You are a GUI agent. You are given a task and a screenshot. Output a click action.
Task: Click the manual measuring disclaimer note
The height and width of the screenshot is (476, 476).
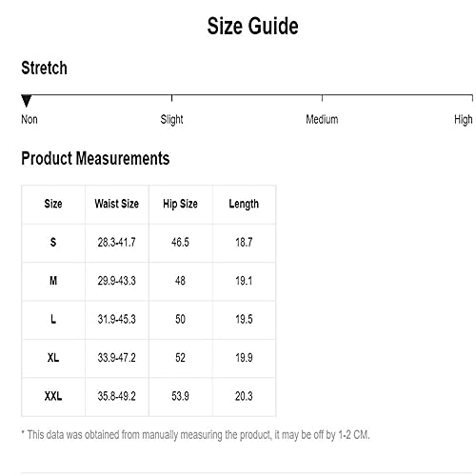(x=195, y=435)
